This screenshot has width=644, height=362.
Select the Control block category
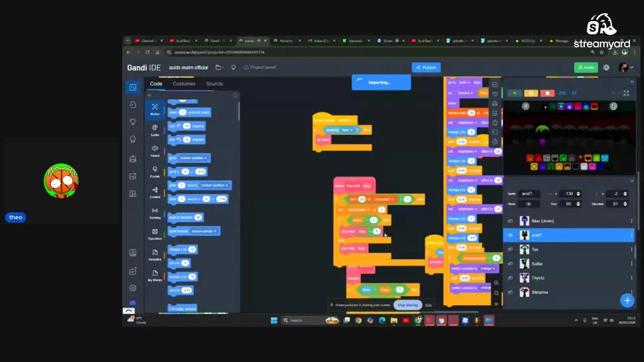pyautogui.click(x=155, y=193)
